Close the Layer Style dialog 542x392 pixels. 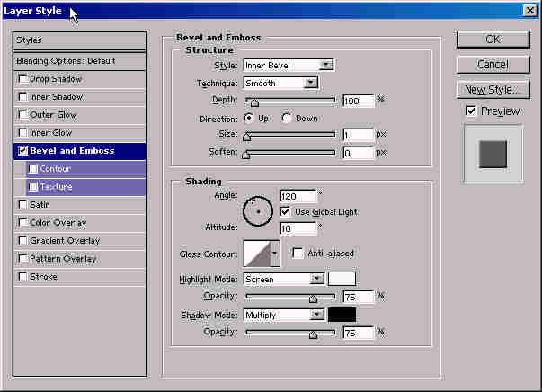529,11
